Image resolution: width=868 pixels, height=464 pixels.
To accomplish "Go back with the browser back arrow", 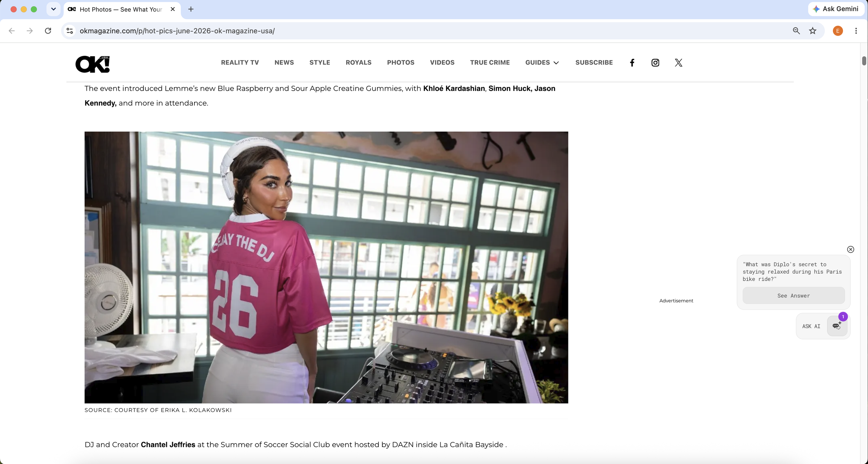I will 12,31.
